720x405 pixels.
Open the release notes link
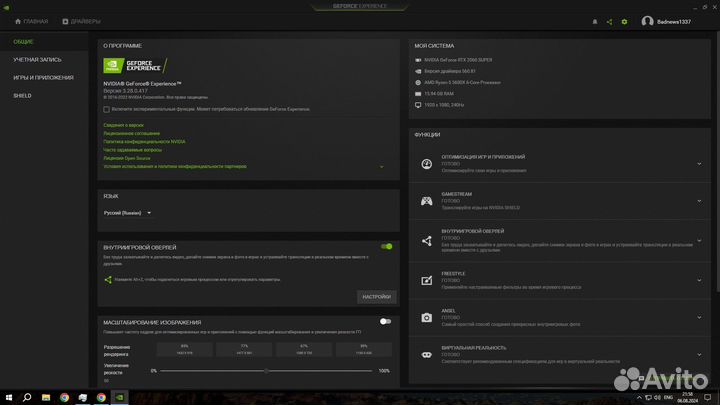[124, 125]
